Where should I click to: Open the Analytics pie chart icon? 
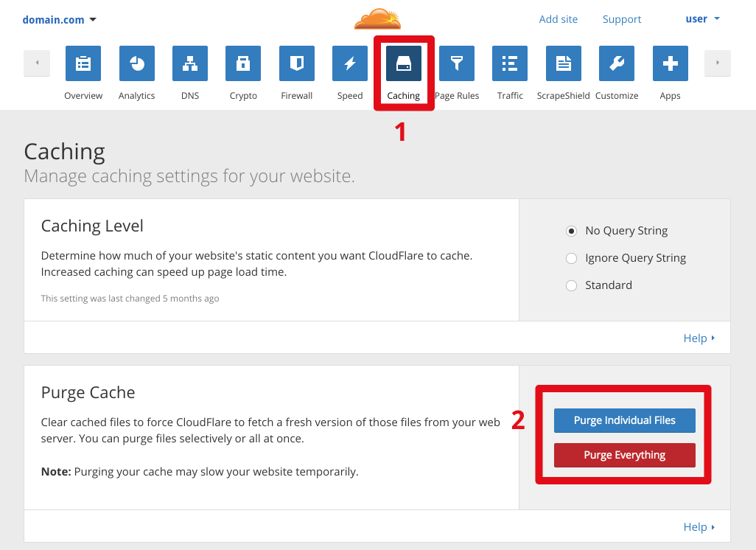pos(137,63)
